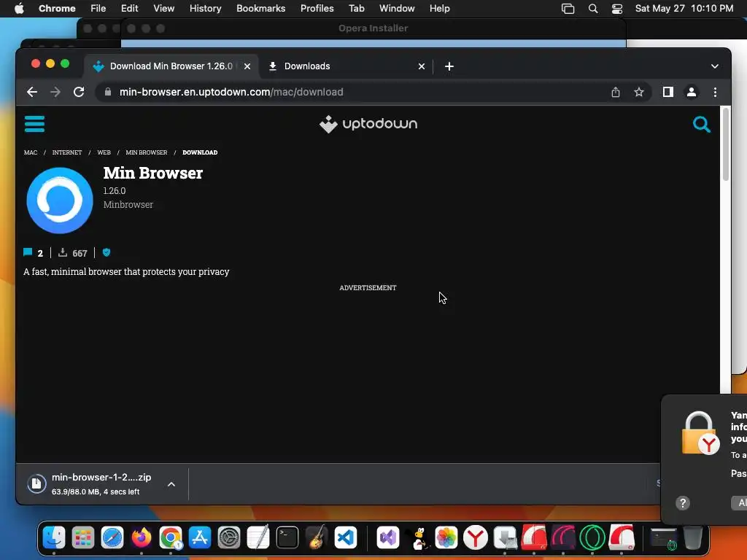Viewport: 747px width, 560px height.
Task: Go back with the browser back arrow
Action: pyautogui.click(x=32, y=92)
